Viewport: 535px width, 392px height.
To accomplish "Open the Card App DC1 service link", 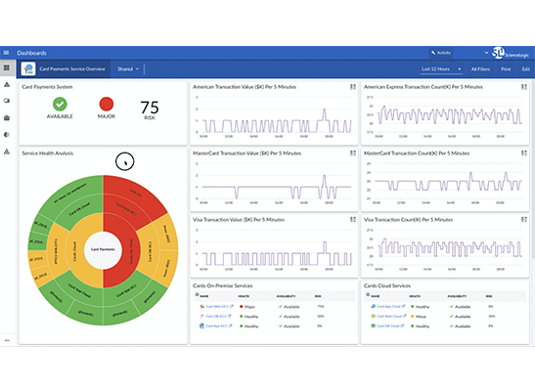I will (x=217, y=326).
